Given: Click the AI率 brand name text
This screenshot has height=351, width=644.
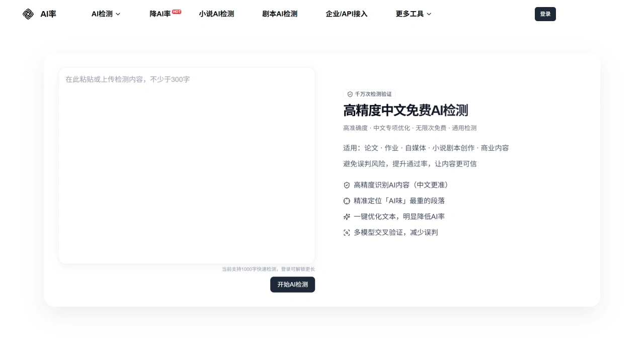Looking at the screenshot, I should click(48, 14).
